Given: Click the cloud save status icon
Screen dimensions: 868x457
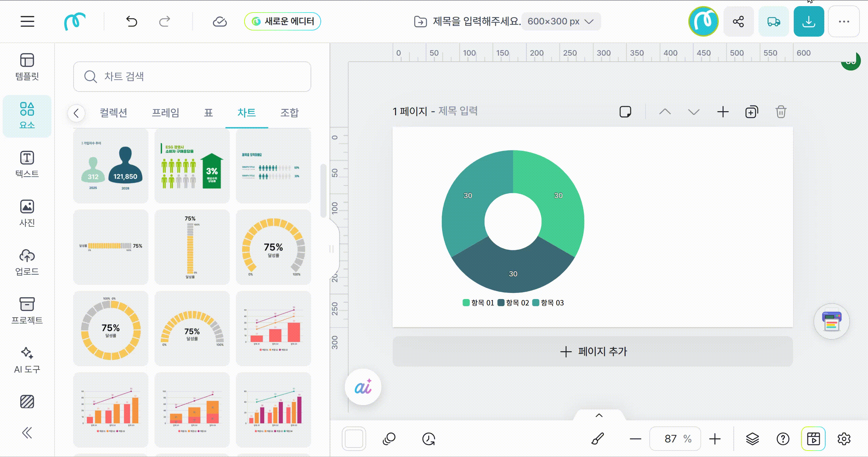Looking at the screenshot, I should point(220,22).
